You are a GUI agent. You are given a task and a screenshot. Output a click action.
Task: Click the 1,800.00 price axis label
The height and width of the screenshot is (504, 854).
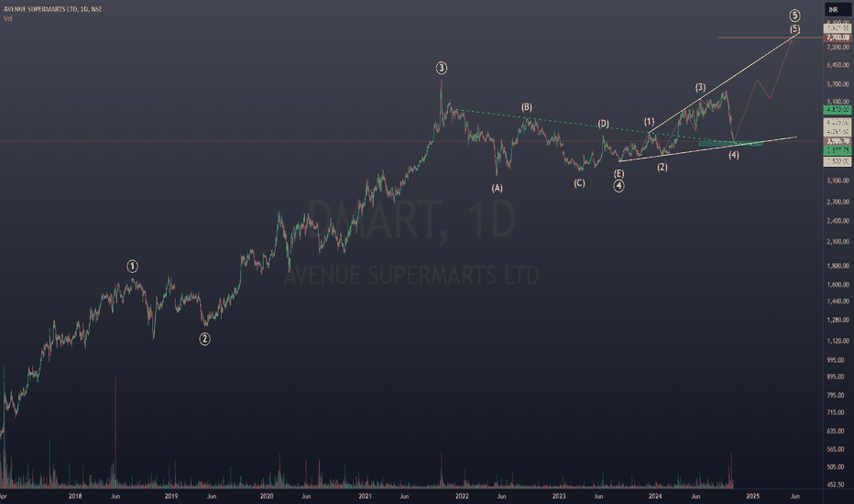tap(838, 266)
